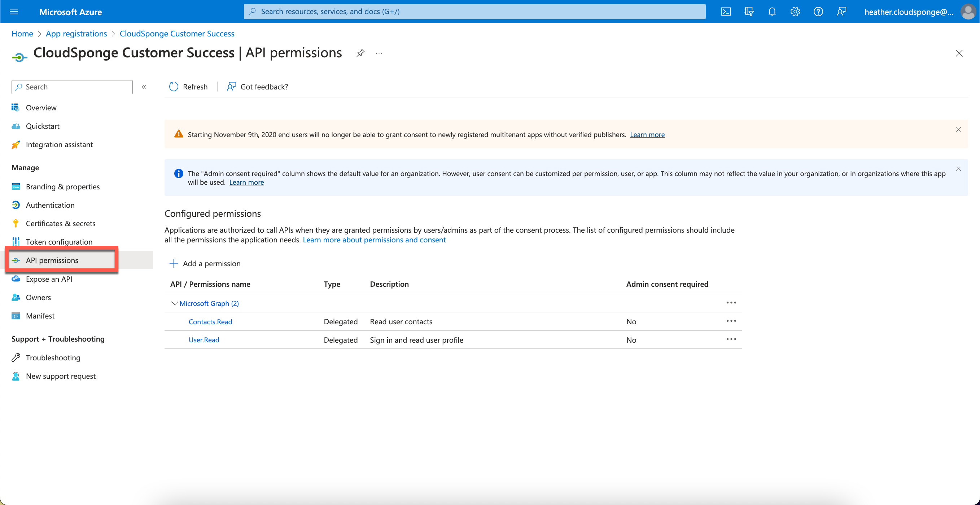Viewport: 980px width, 505px height.
Task: Open Cloud Shell from the top bar
Action: 726,12
